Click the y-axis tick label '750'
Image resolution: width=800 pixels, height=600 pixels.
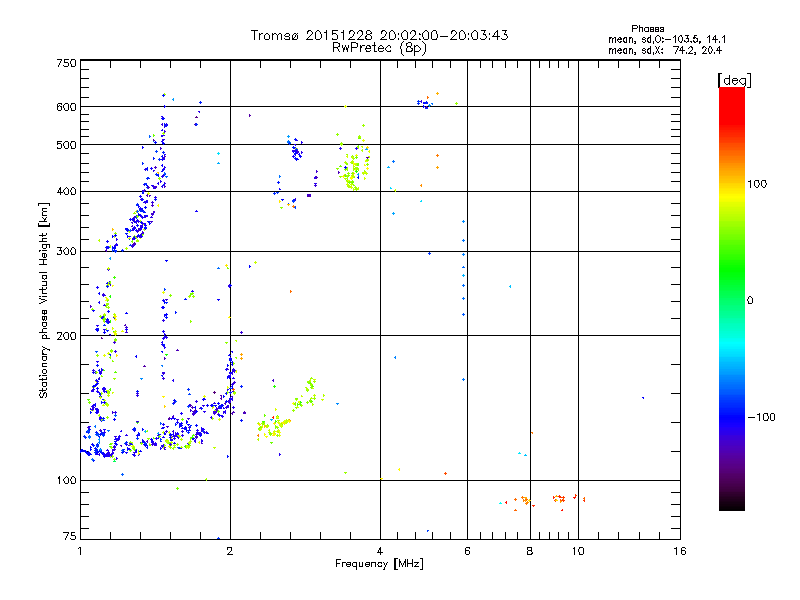pos(66,63)
